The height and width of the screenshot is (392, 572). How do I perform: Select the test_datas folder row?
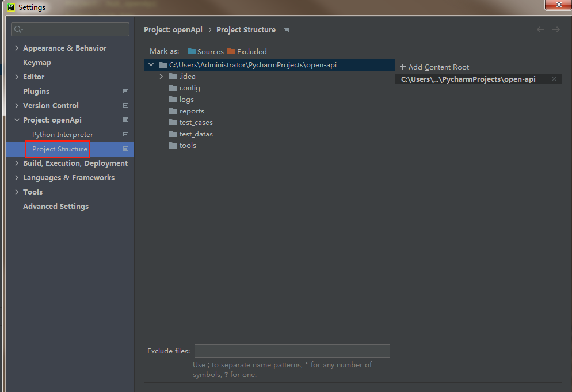coord(269,134)
